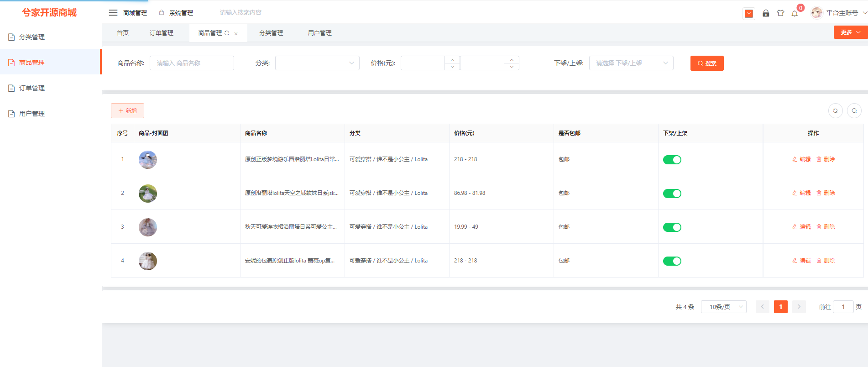This screenshot has width=868, height=367.
Task: Focus the maximum price input
Action: [482, 63]
